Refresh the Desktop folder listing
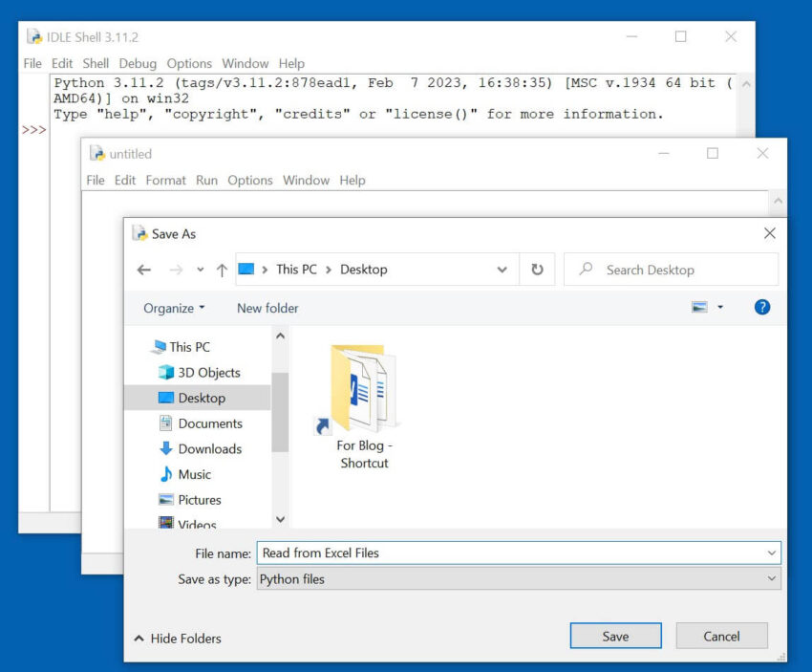The height and width of the screenshot is (672, 812). 537,270
